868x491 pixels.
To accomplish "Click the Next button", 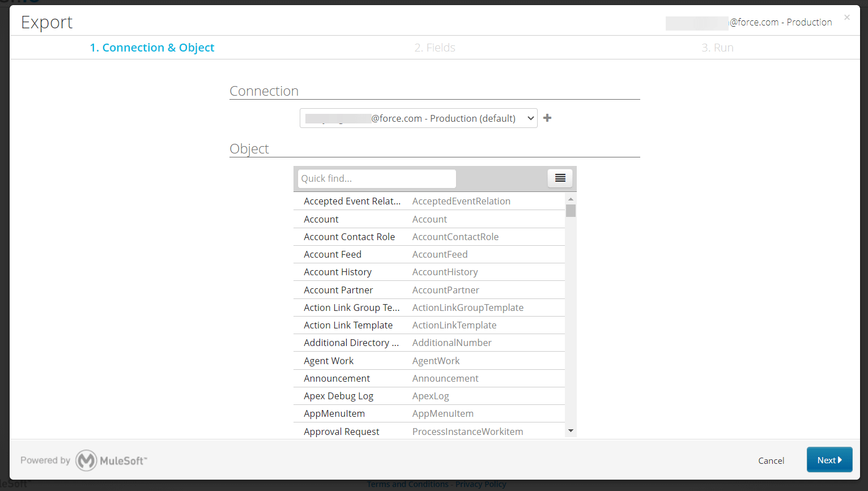I will (829, 460).
